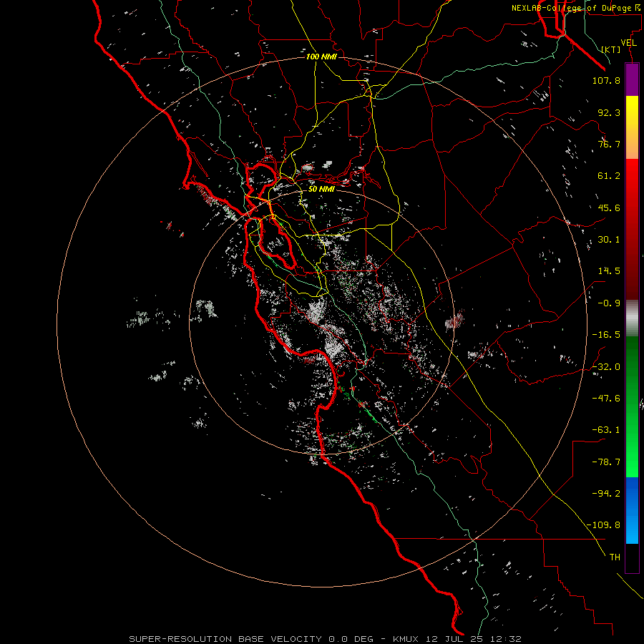
Task: Select the 45.6 velocity scale value
Action: (x=609, y=208)
